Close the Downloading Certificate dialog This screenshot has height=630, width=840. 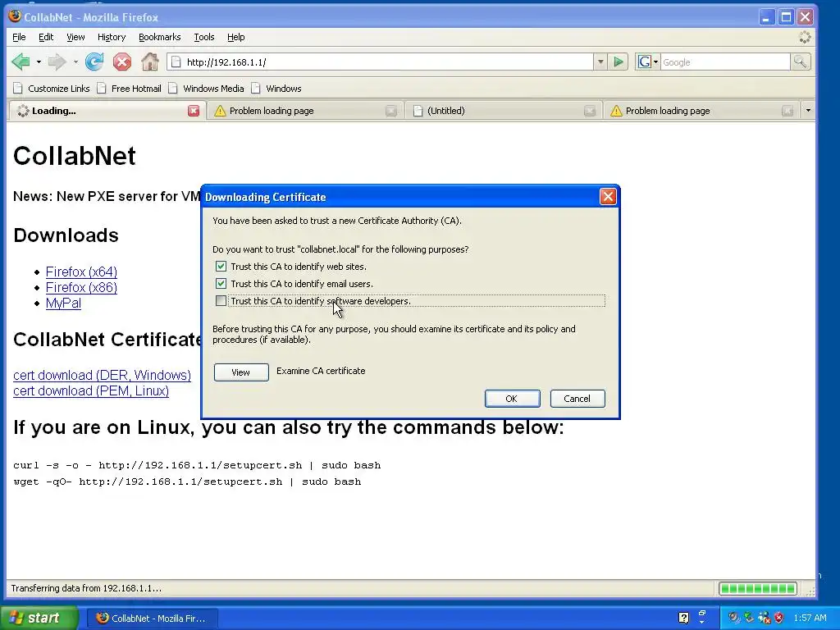(608, 197)
